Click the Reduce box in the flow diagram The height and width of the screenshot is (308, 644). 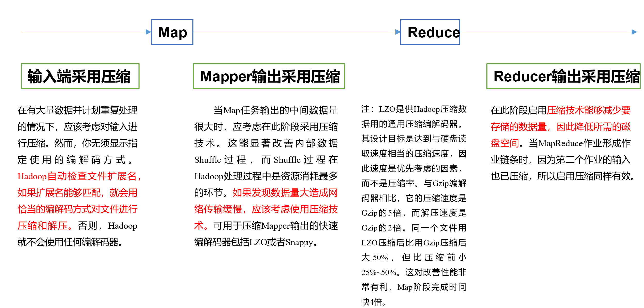[430, 32]
